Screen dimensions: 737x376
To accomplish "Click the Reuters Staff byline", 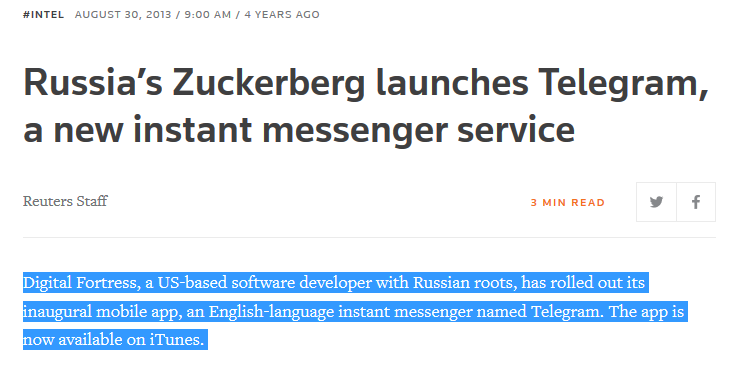I will [x=65, y=201].
